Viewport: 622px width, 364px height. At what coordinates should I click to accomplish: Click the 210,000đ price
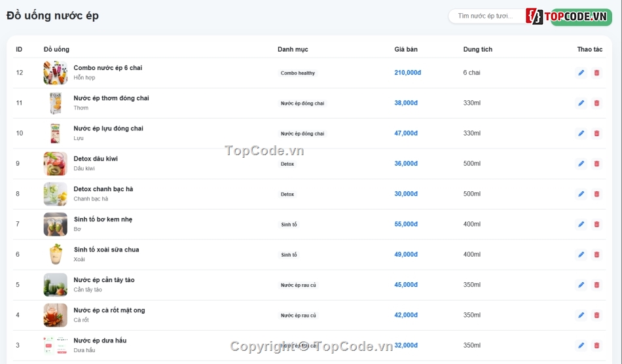pos(407,73)
